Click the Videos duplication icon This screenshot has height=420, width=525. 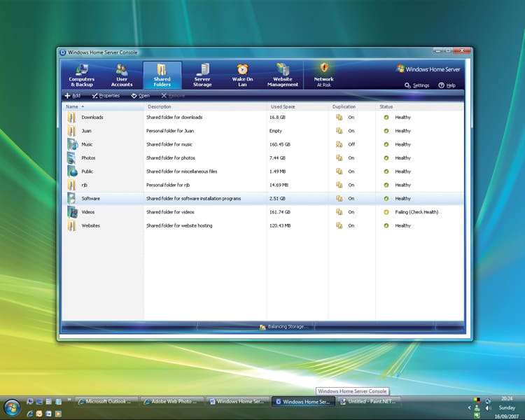pos(339,212)
